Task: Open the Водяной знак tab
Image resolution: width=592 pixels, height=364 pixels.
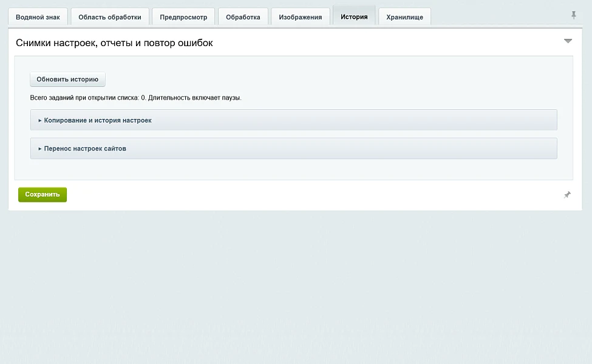Action: (x=38, y=16)
